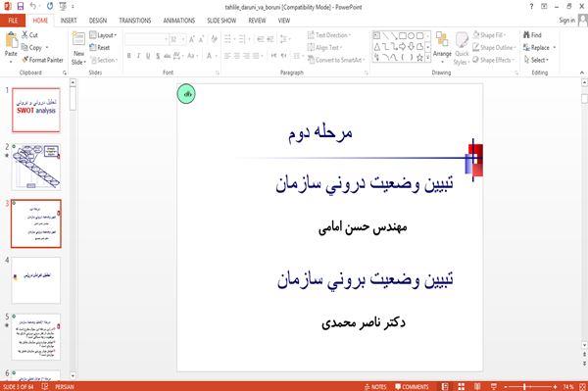The image size is (588, 391).
Task: Toggle Italic formatting
Action: 138,56
